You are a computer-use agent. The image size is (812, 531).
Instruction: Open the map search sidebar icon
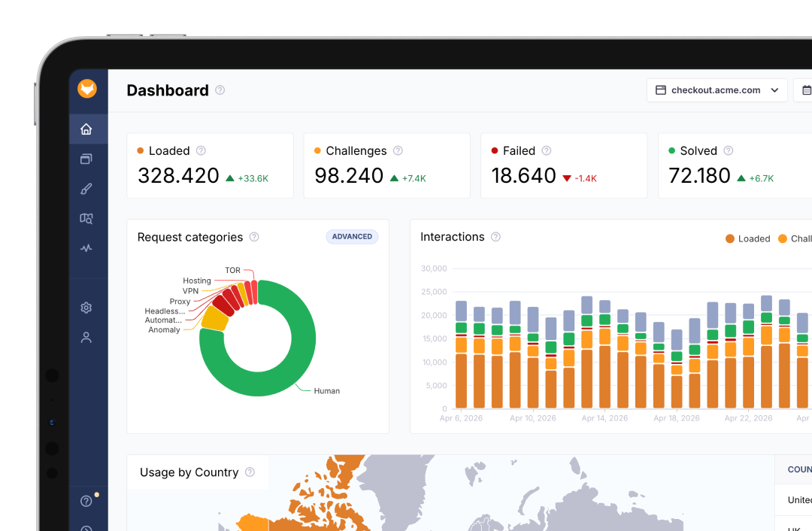86,218
